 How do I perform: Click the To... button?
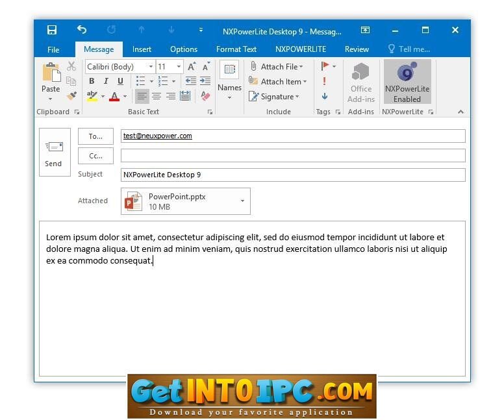click(95, 136)
